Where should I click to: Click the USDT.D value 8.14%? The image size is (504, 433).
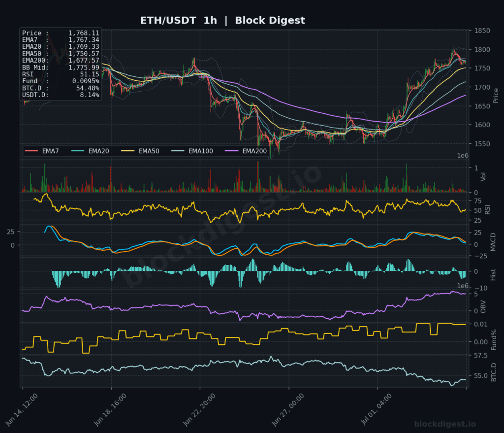pyautogui.click(x=90, y=95)
